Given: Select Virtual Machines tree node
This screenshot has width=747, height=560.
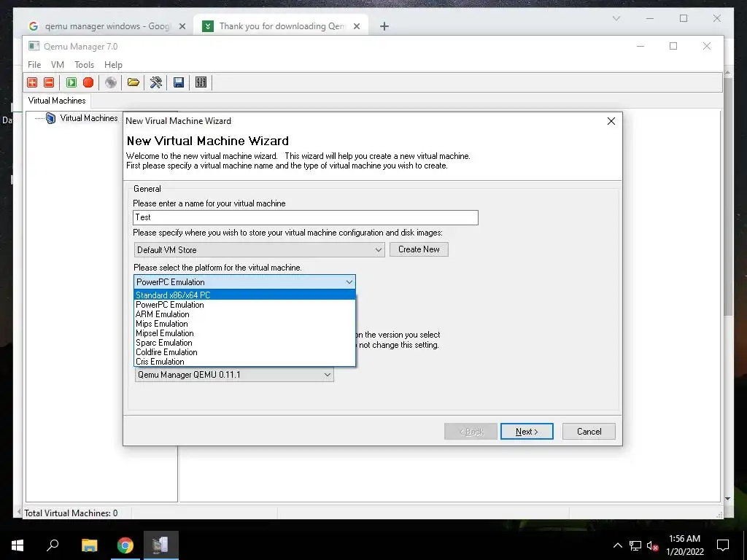Looking at the screenshot, I should [88, 118].
